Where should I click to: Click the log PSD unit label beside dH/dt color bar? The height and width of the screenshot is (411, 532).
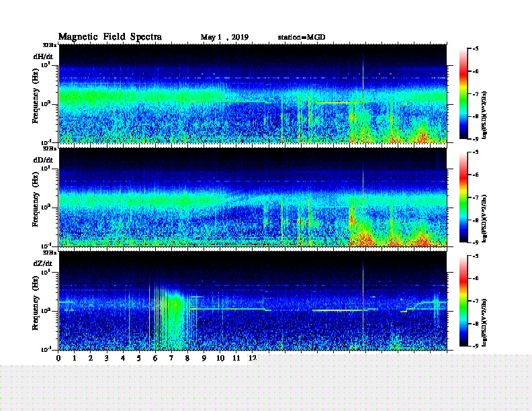484,115
